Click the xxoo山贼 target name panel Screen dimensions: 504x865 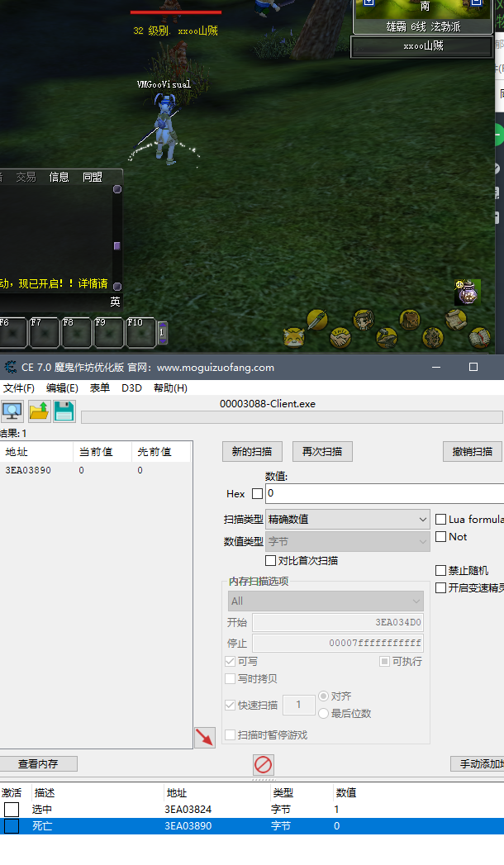[422, 46]
